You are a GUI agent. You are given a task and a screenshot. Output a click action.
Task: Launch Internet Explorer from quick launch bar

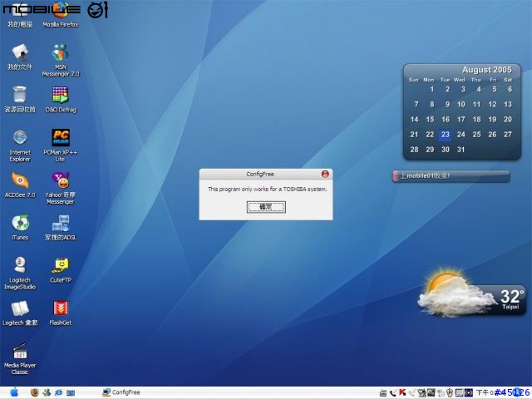click(58, 392)
